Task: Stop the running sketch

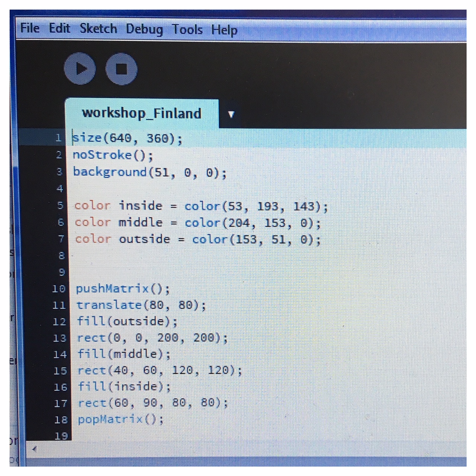Action: (122, 69)
